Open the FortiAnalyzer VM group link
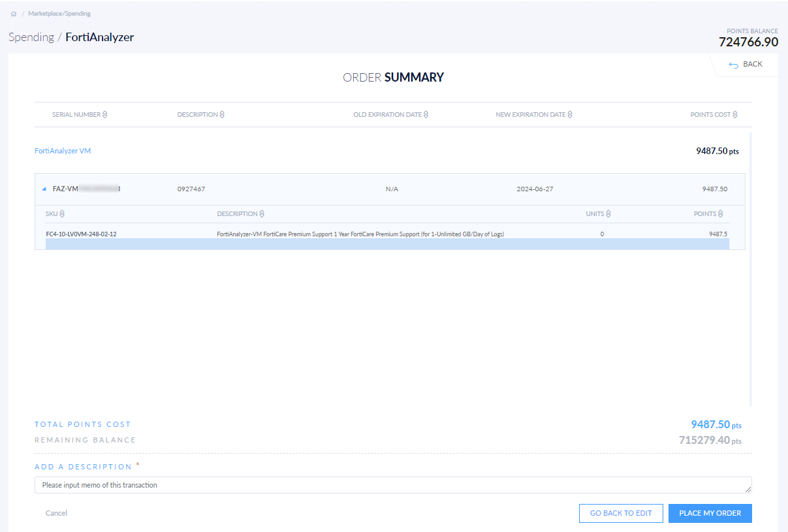 [x=63, y=151]
